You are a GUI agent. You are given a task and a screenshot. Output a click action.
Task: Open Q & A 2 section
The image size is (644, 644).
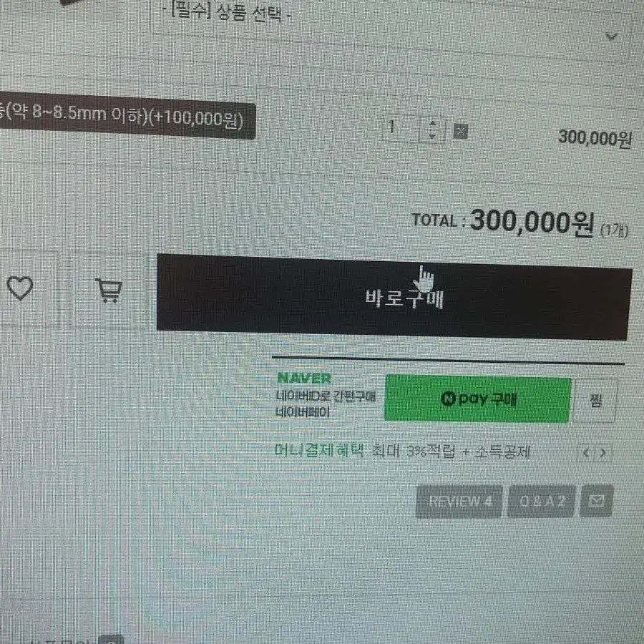542,501
